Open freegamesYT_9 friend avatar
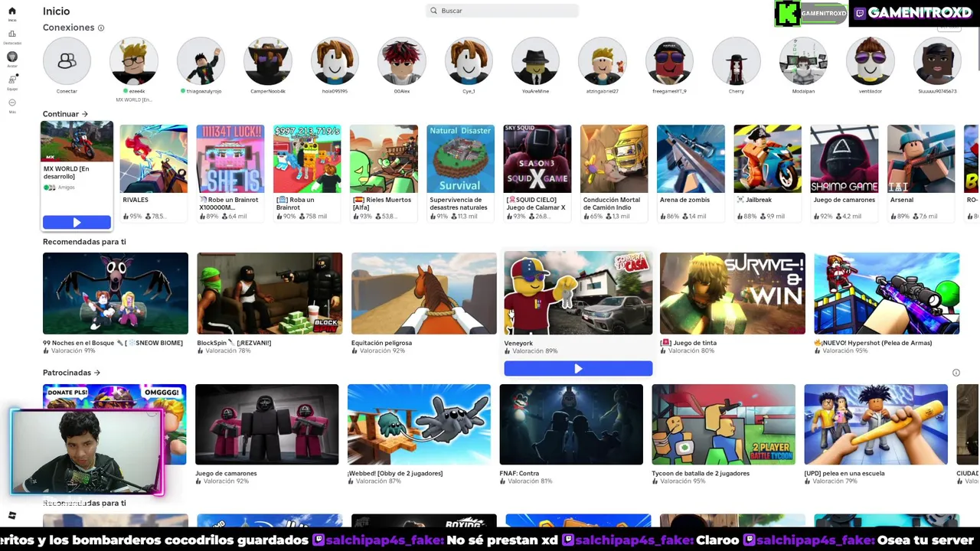Screen dimensions: 980x551 click(x=670, y=60)
